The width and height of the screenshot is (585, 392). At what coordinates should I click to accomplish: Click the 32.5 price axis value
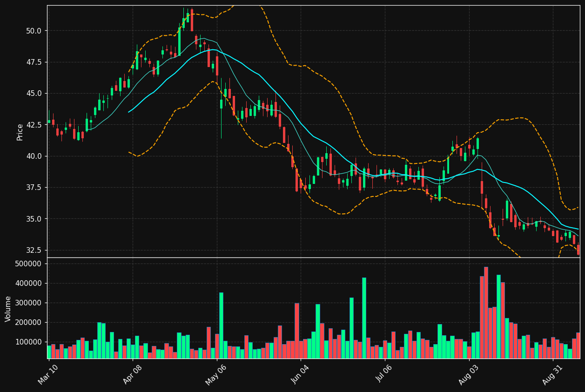(34, 250)
